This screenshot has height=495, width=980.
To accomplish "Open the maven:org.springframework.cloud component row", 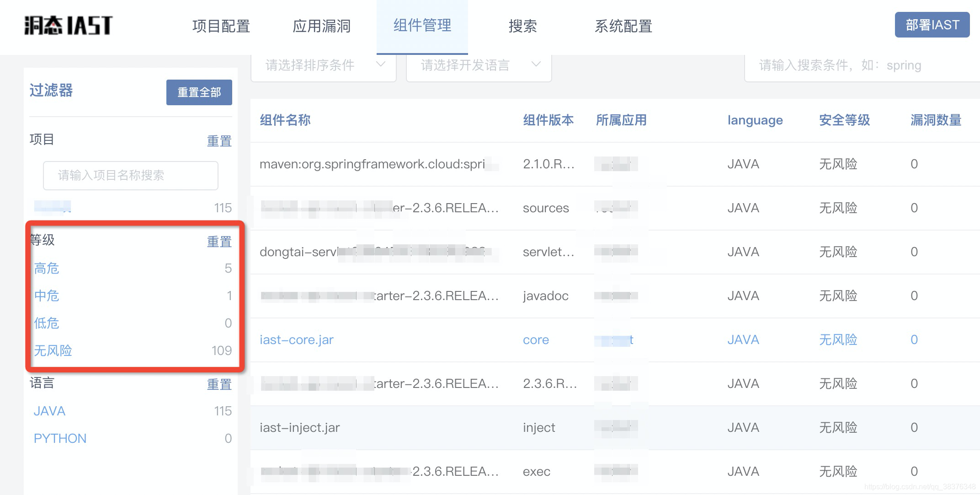I will (x=615, y=164).
